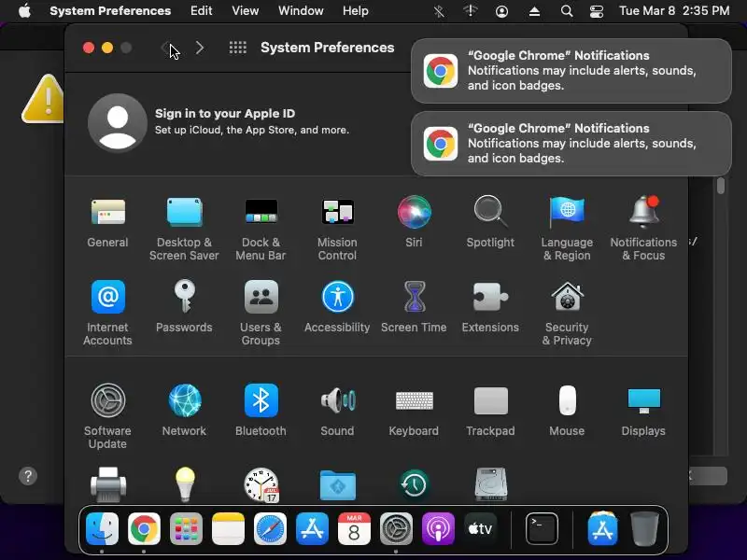Screen dimensions: 747x560
Task: Open Notifications & Focus preferences
Action: pyautogui.click(x=643, y=229)
